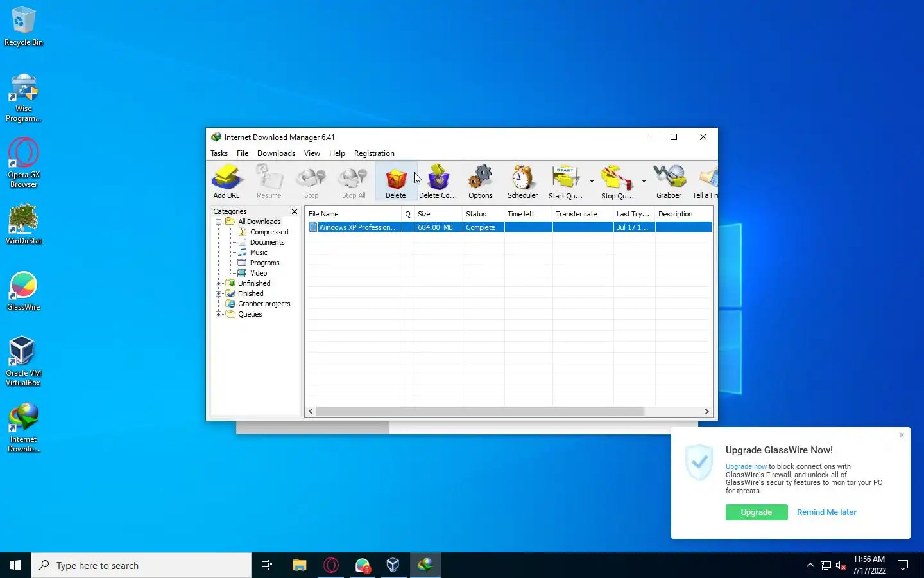The image size is (924, 578).
Task: Click the horizontal scrollbar right arrow
Action: (x=707, y=412)
